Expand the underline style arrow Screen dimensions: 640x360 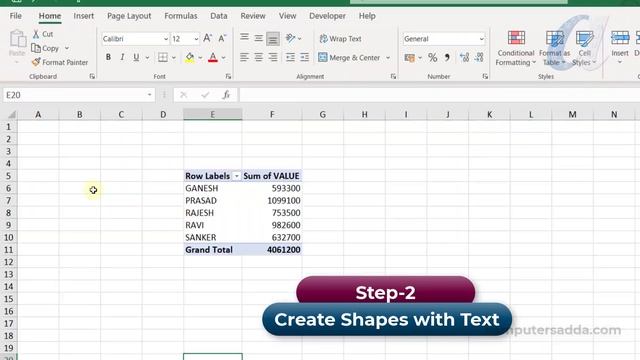point(147,58)
